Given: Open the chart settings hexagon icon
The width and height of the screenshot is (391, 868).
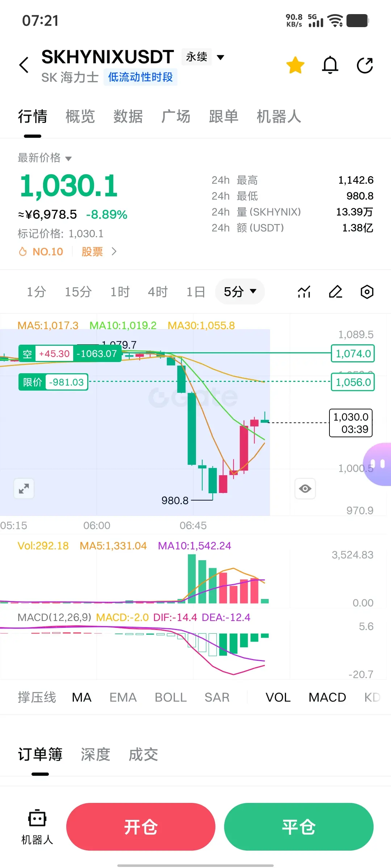Looking at the screenshot, I should (x=367, y=292).
